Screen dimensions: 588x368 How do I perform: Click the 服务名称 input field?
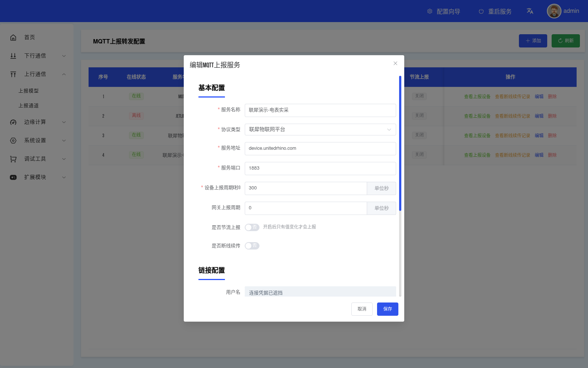[x=320, y=110]
